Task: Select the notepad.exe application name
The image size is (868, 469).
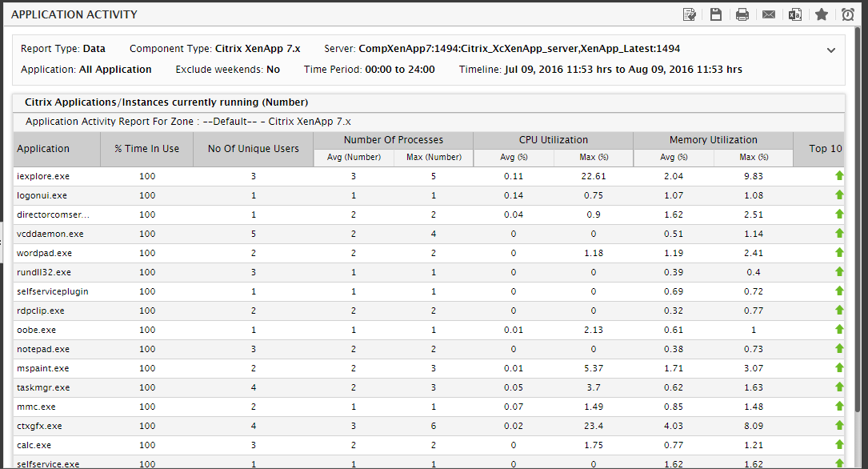Action: click(43, 349)
